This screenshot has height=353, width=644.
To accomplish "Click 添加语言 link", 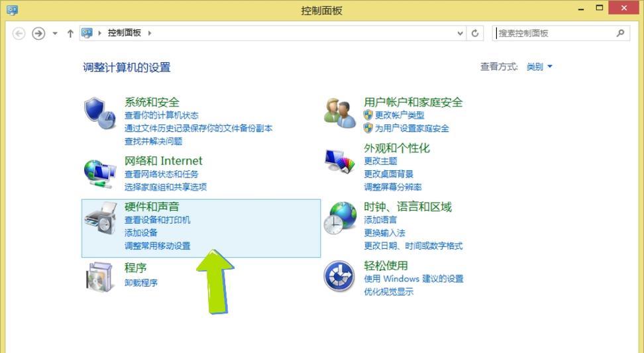I will tap(380, 220).
